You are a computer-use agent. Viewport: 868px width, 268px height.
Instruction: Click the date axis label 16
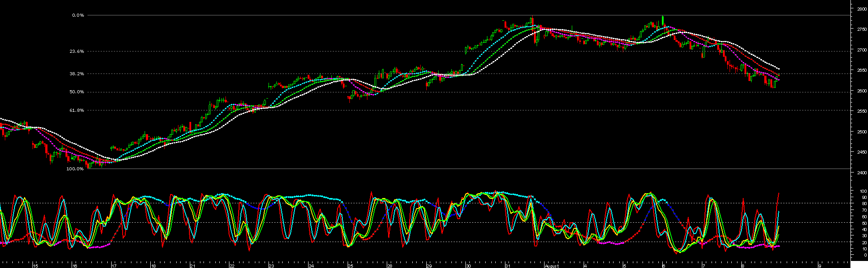point(75,266)
